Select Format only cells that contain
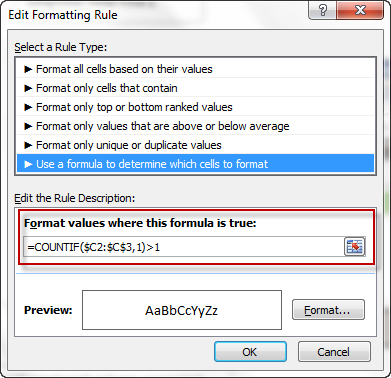 pyautogui.click(x=195, y=88)
